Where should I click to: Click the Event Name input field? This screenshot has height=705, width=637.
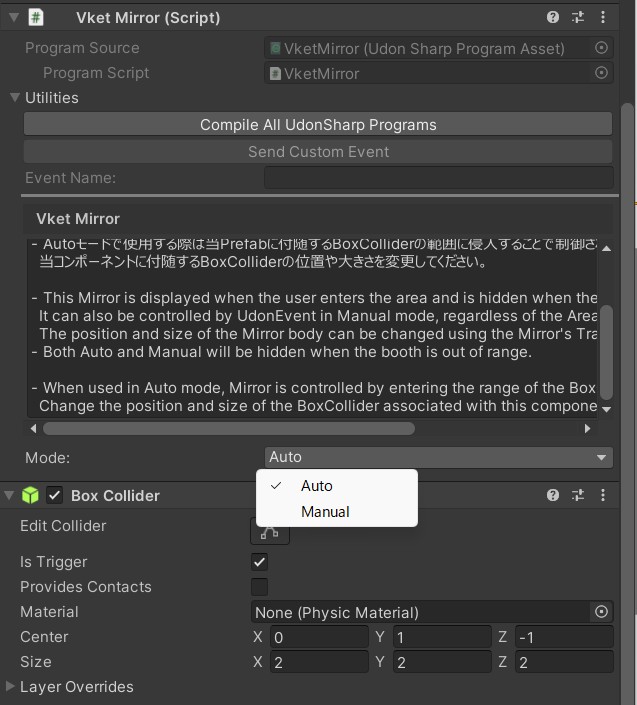tap(438, 178)
